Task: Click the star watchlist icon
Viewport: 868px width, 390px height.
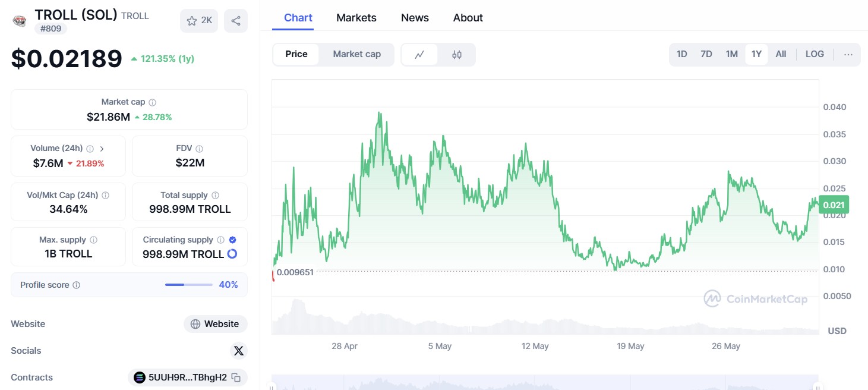Action: pos(192,20)
